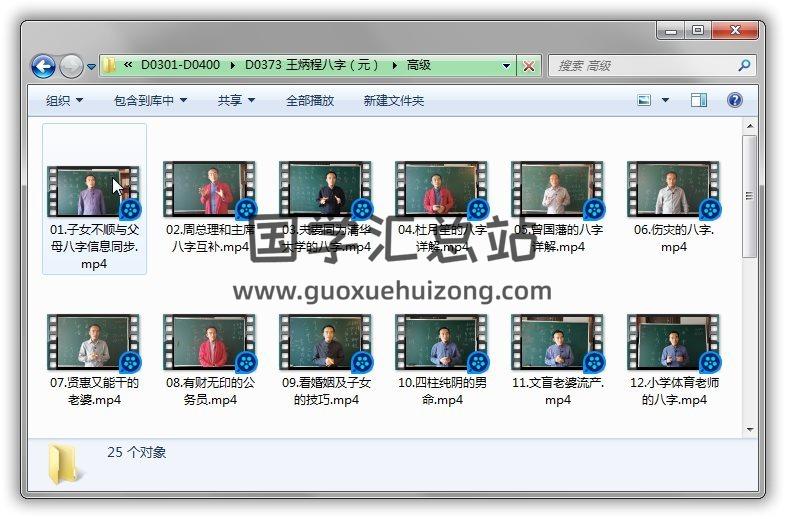The image size is (786, 519).
Task: Click the red X stop-loading button
Action: click(528, 66)
